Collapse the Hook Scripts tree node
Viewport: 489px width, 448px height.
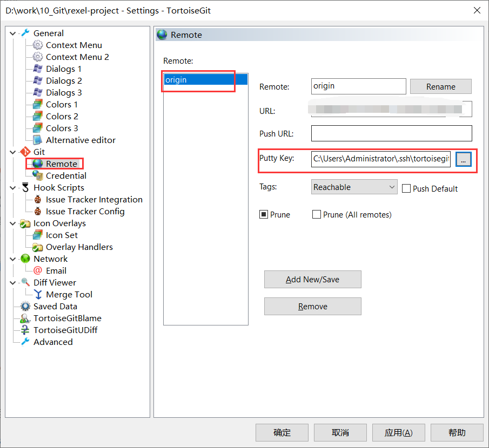(x=13, y=187)
